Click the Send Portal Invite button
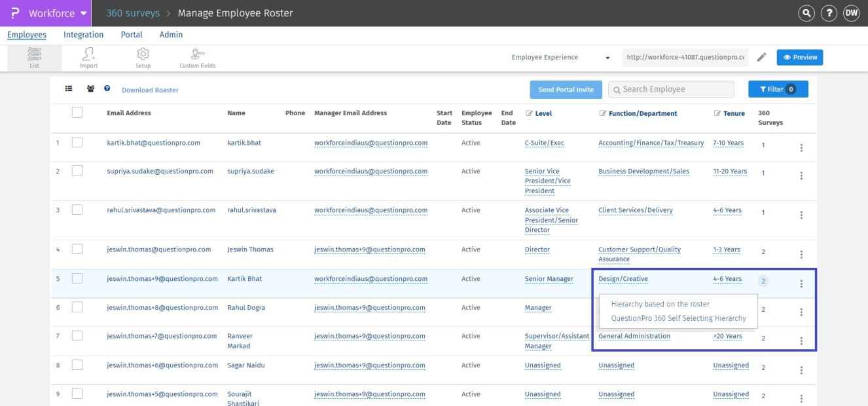This screenshot has width=868, height=406. 566,90
